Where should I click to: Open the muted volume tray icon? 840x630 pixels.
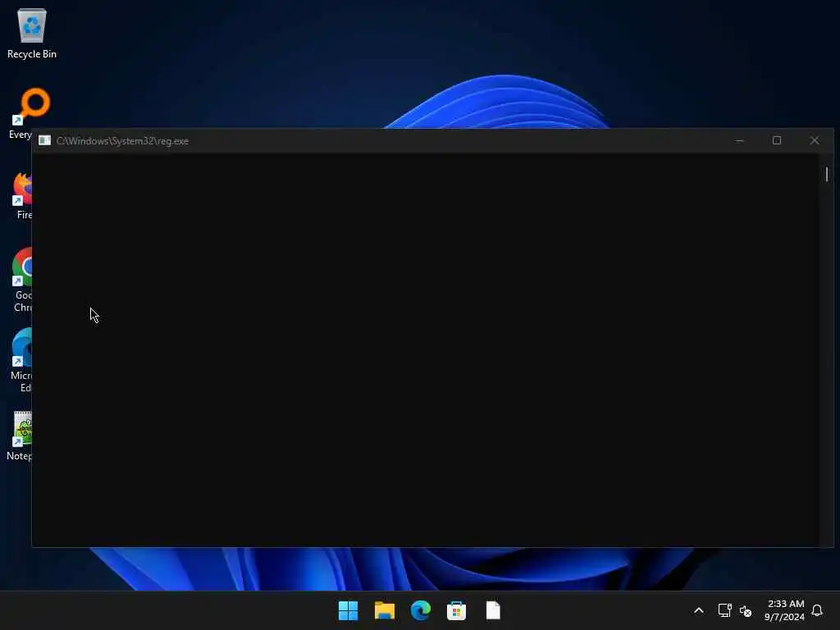point(745,610)
